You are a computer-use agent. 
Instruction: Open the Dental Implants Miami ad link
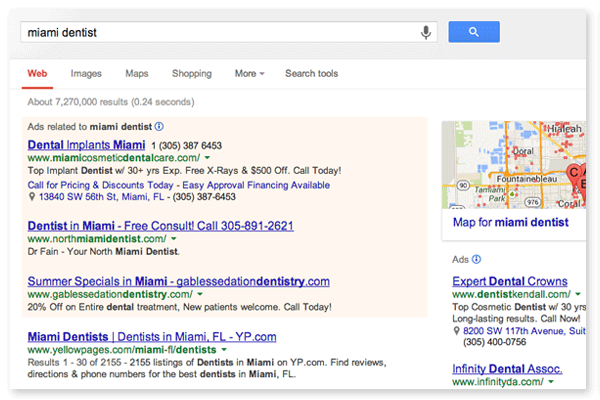pyautogui.click(x=86, y=145)
